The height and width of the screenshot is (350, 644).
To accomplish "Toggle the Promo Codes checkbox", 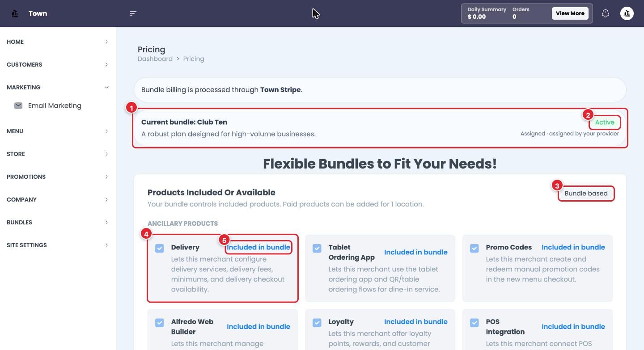I will [x=475, y=248].
